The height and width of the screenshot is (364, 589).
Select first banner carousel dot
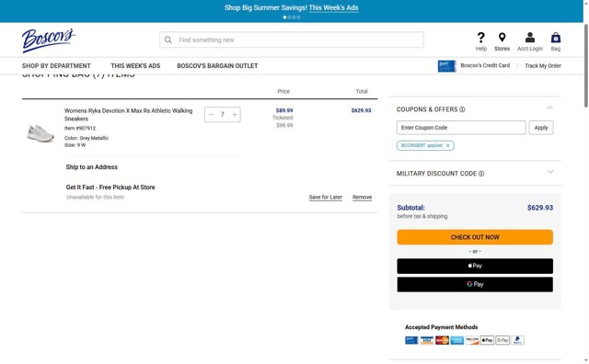pyautogui.click(x=284, y=17)
